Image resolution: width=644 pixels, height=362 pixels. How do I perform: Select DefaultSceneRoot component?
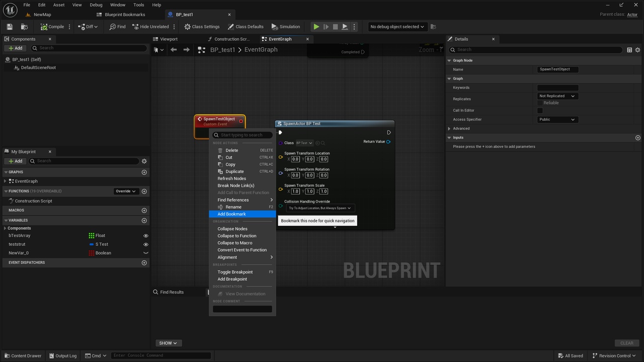38,67
